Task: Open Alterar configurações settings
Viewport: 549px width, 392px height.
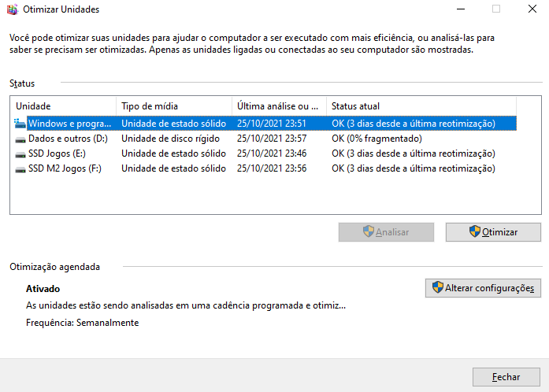Action: click(x=483, y=288)
